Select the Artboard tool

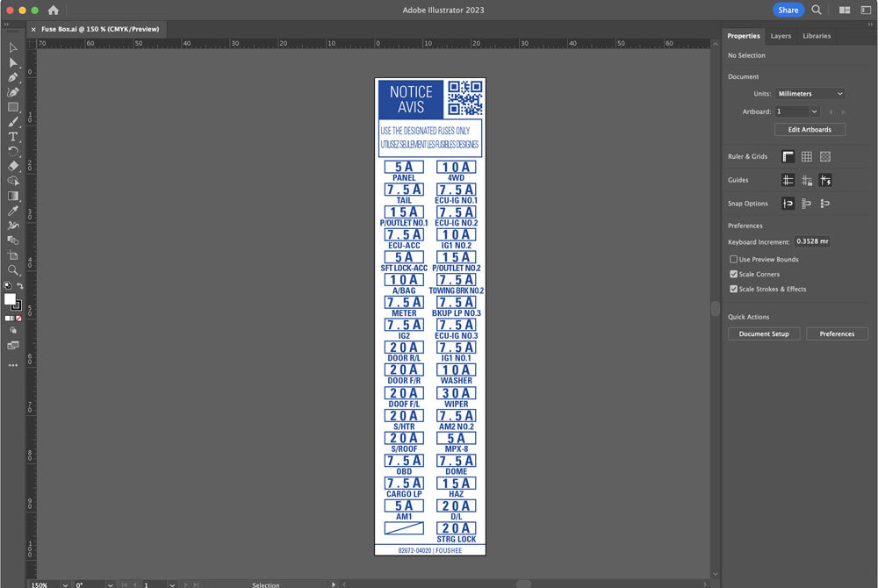(x=13, y=255)
